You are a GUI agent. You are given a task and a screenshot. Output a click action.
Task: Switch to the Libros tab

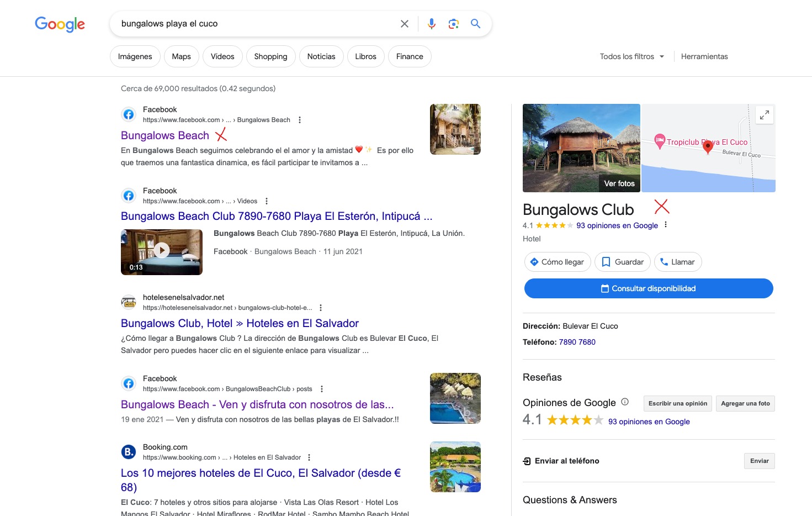tap(366, 56)
